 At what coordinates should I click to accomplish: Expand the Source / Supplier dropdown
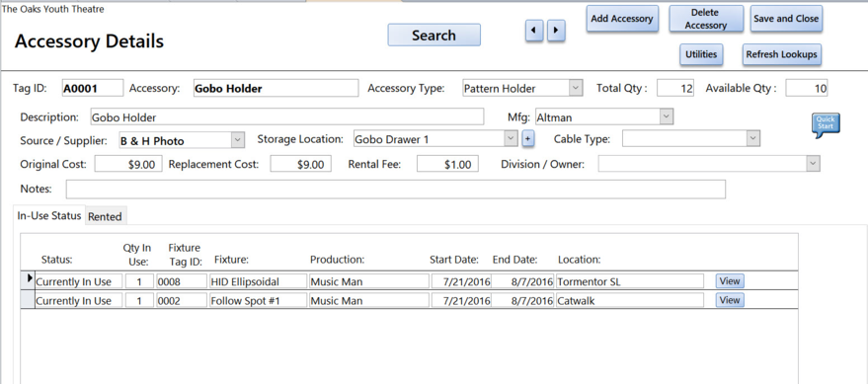(237, 140)
